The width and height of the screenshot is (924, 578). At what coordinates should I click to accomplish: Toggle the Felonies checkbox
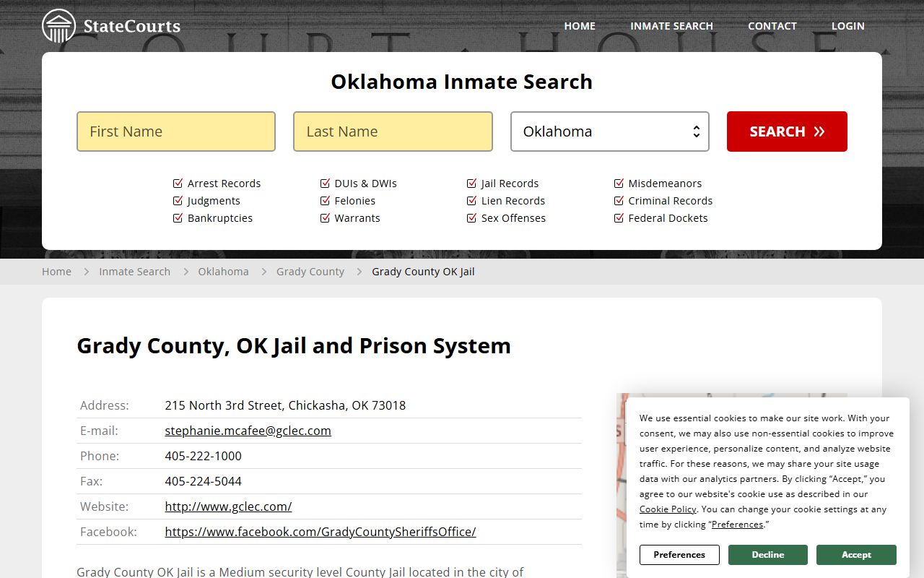click(x=325, y=201)
